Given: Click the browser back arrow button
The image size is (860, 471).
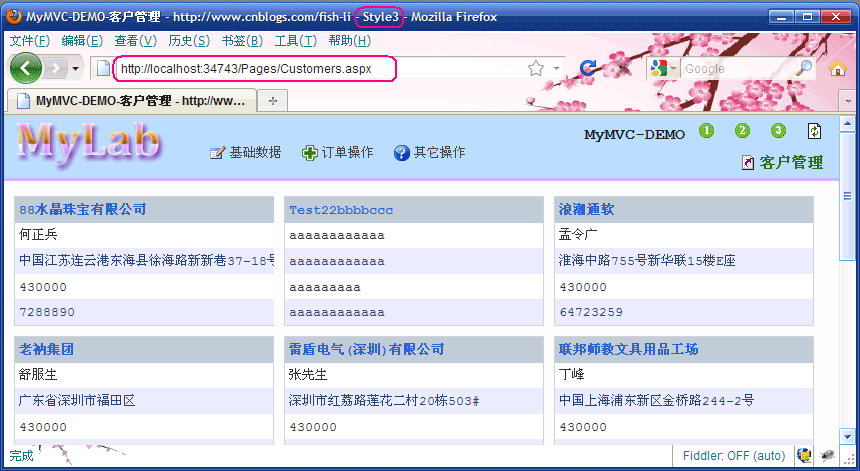Looking at the screenshot, I should click(x=27, y=68).
